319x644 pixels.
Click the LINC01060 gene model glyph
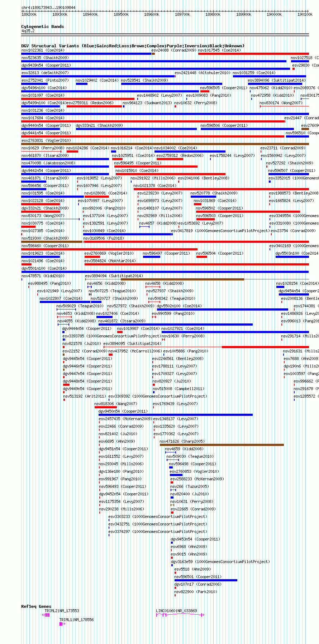(180, 615)
